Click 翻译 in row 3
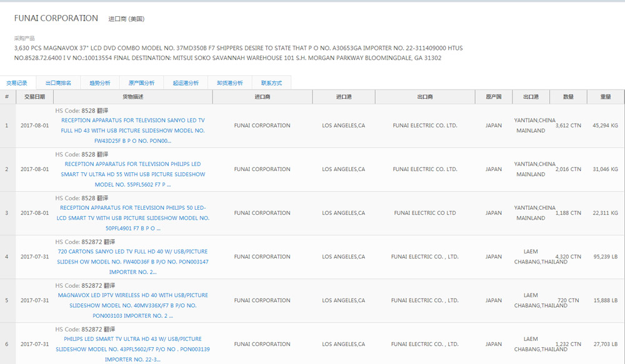Image resolution: width=625 pixels, height=364 pixels. [x=102, y=199]
